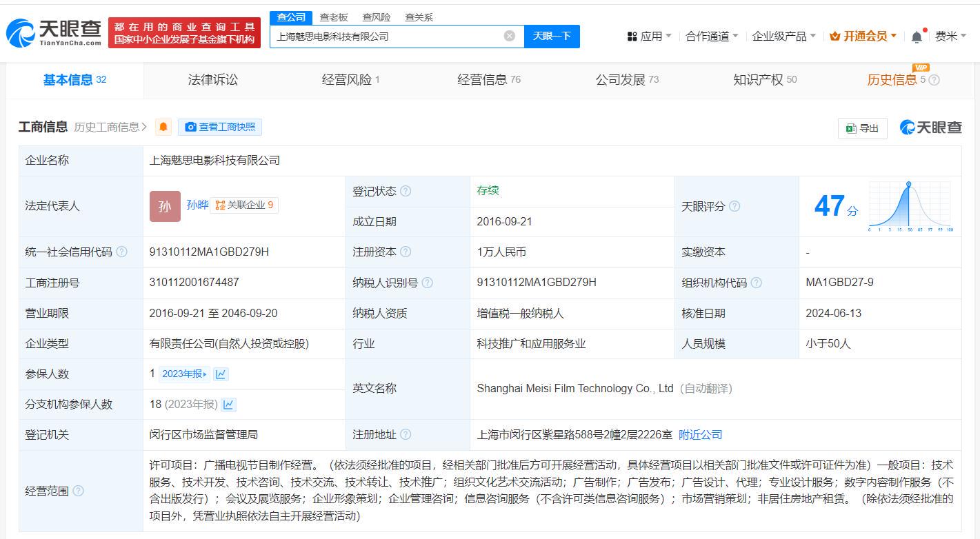Image resolution: width=980 pixels, height=539 pixels.
Task: Click the English name Shanghai Meisi Film Technology
Action: coord(575,388)
